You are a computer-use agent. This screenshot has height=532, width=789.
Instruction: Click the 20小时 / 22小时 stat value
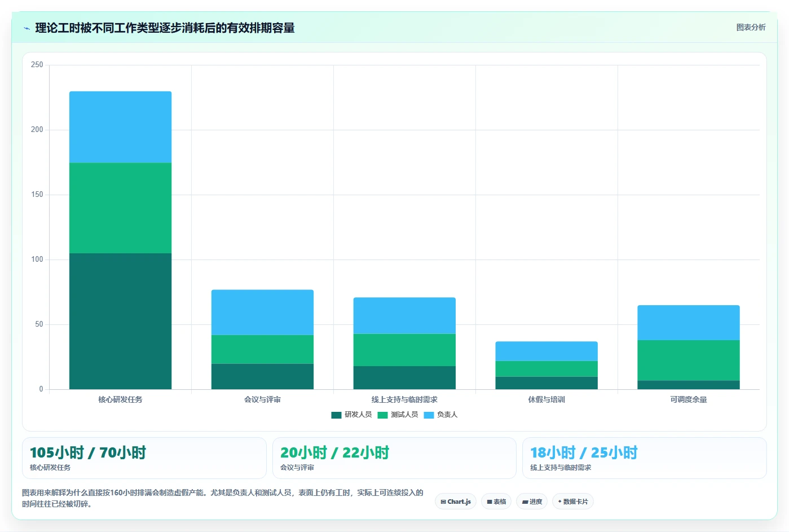pyautogui.click(x=335, y=452)
